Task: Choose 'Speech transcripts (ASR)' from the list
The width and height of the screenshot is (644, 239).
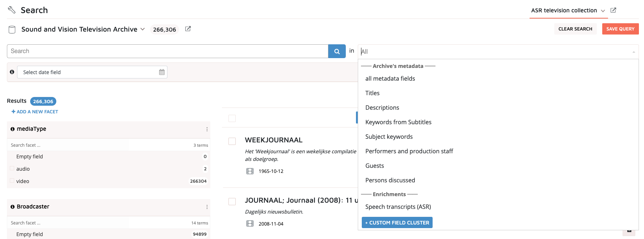Action: tap(398, 207)
